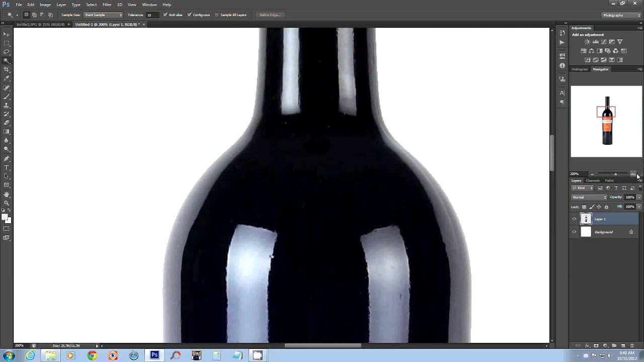Select the Path Selection tool
This screenshot has width=644, height=362.
coord(7,176)
